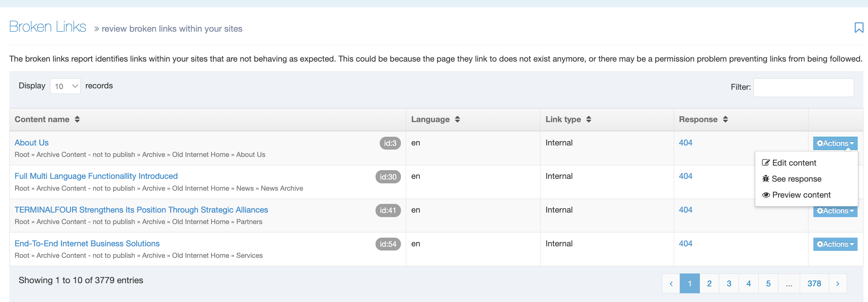
Task: Bookmark this page via the bookmark icon
Action: pyautogui.click(x=859, y=27)
